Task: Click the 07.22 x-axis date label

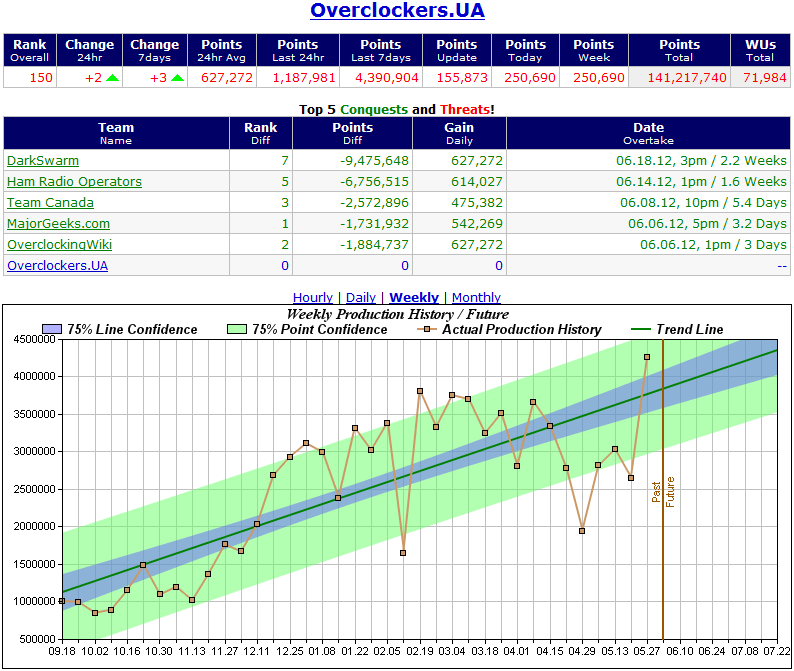Action: [777, 651]
